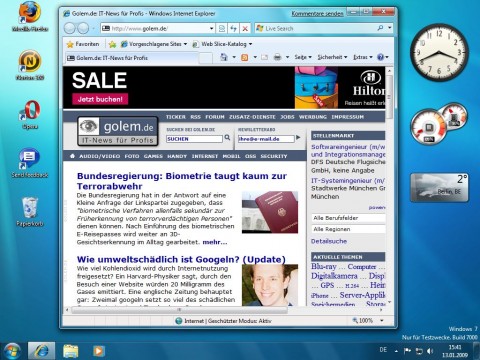The height and width of the screenshot is (360, 480).
Task: Expand the address bar URL dropdown
Action: [211, 29]
